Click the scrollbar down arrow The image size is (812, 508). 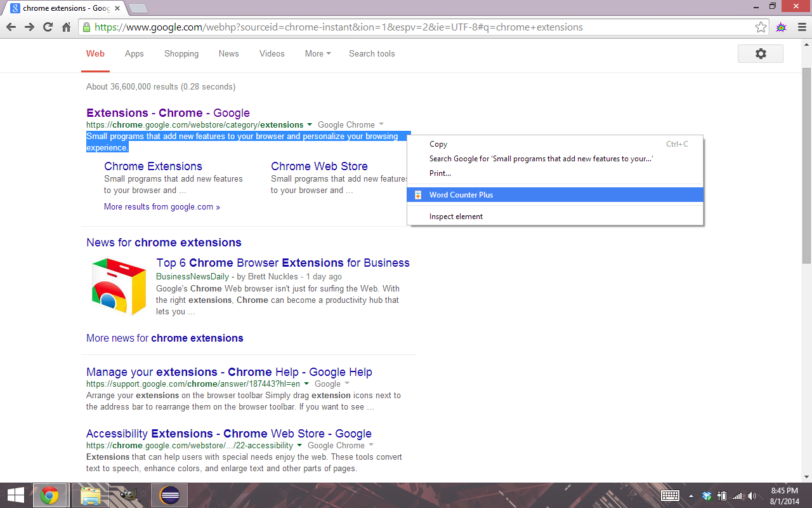[806, 476]
